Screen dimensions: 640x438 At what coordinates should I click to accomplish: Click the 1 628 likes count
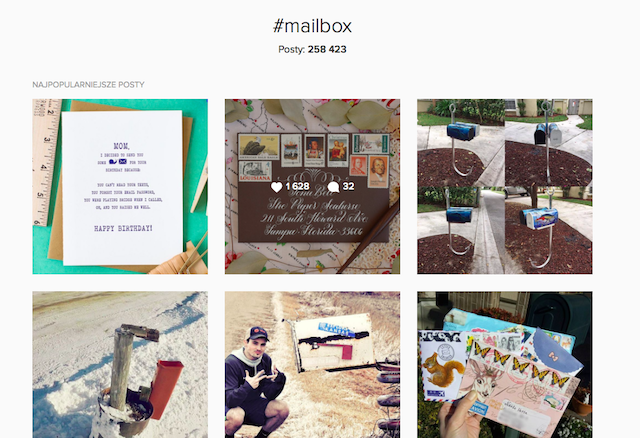pyautogui.click(x=297, y=187)
